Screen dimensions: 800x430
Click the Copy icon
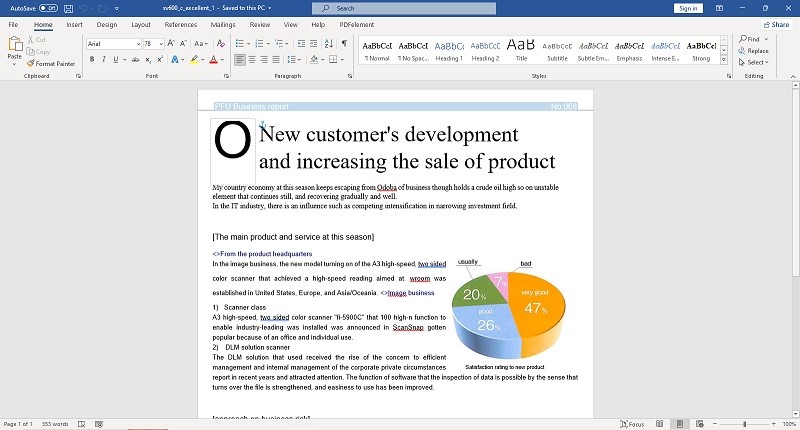click(x=38, y=52)
